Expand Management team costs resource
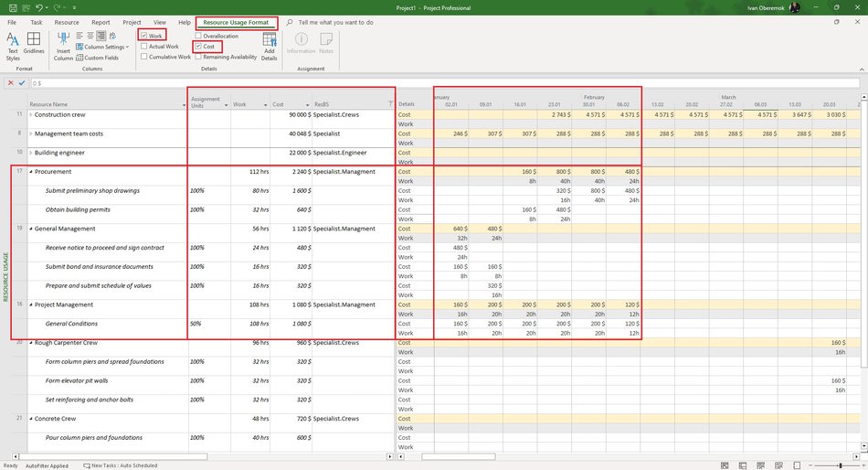868x470 pixels. pyautogui.click(x=31, y=134)
